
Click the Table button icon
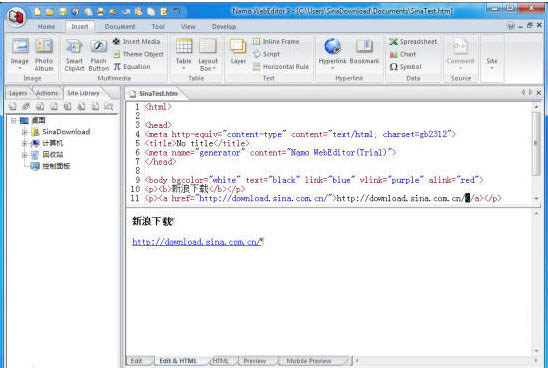pos(184,46)
